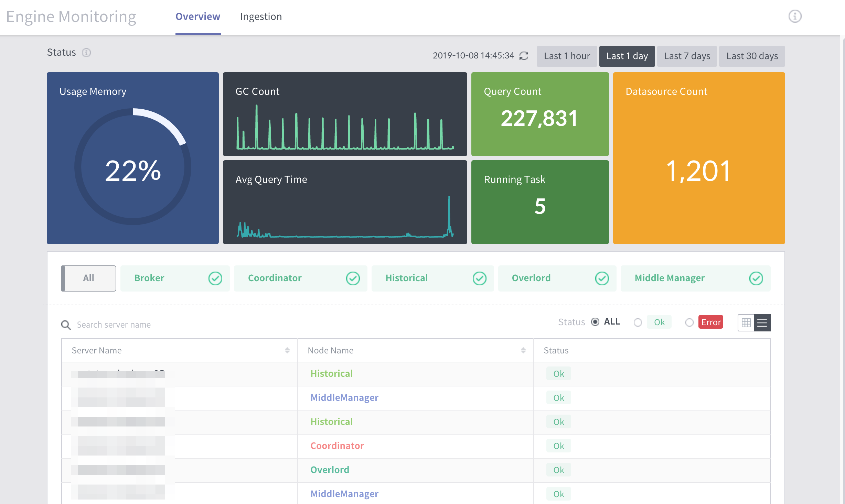Click the Search server name field
The height and width of the screenshot is (504, 845).
coord(179,325)
